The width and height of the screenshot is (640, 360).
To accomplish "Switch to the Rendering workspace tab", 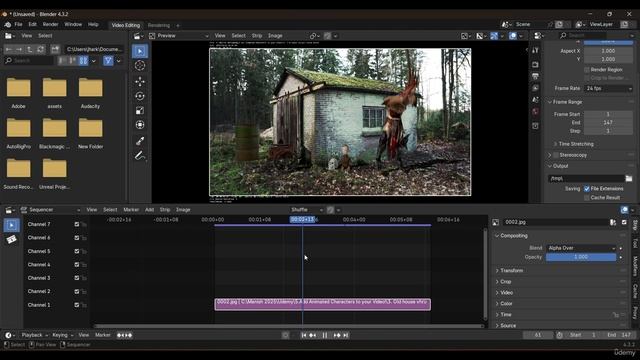I will tap(159, 25).
